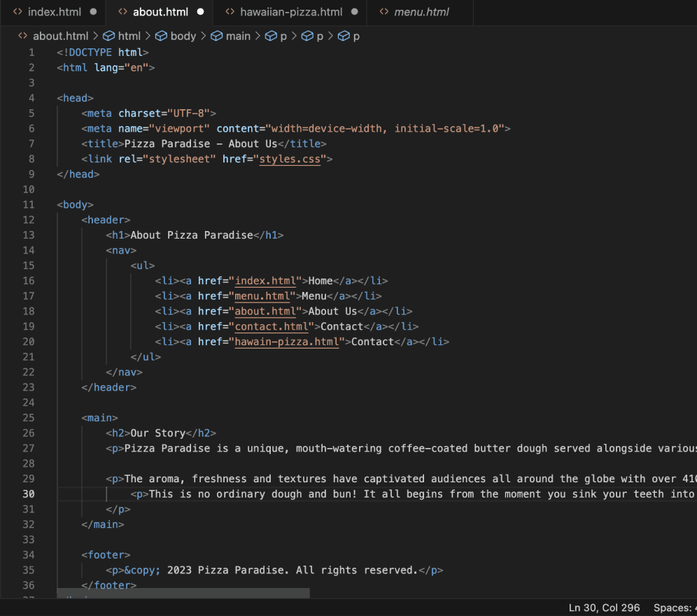
Task: Click line number 1 in the gutter
Action: pyautogui.click(x=31, y=52)
